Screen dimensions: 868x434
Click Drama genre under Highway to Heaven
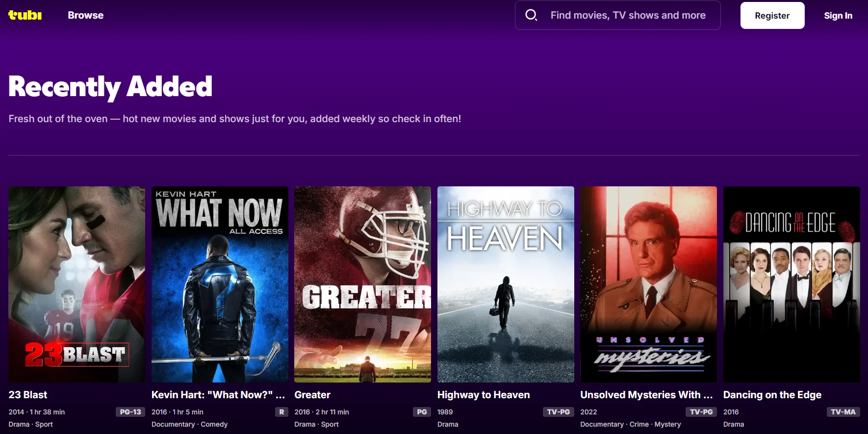pyautogui.click(x=448, y=424)
